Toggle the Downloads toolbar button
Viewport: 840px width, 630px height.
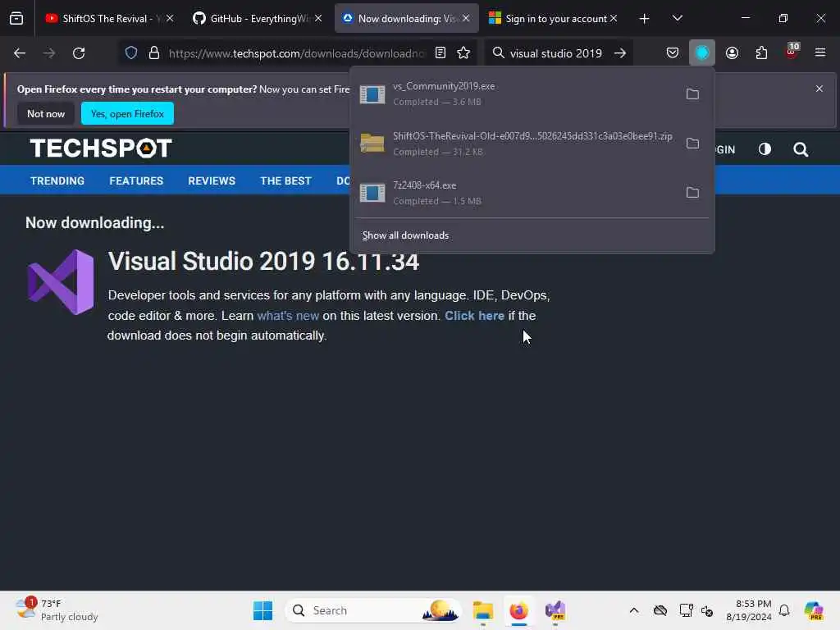click(702, 53)
